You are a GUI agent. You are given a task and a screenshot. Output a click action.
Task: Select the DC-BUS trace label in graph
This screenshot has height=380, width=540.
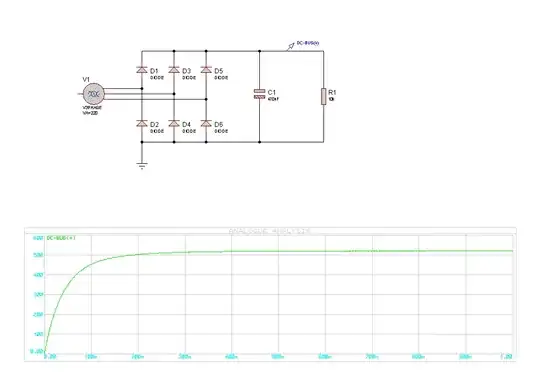tap(61, 238)
